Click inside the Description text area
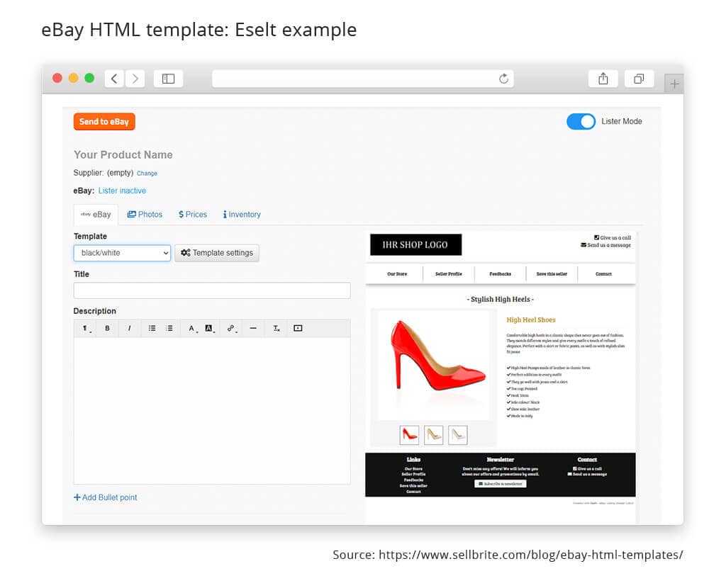This screenshot has width=726, height=588. 212,411
